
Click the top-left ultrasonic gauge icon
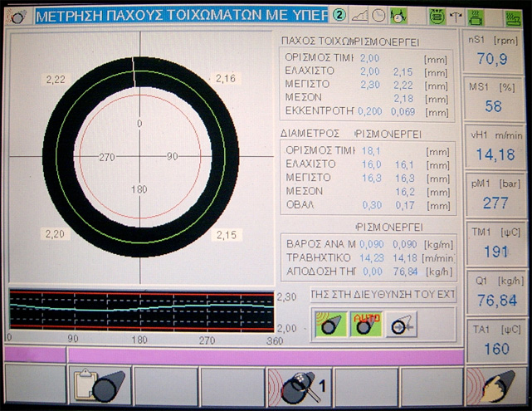click(17, 15)
